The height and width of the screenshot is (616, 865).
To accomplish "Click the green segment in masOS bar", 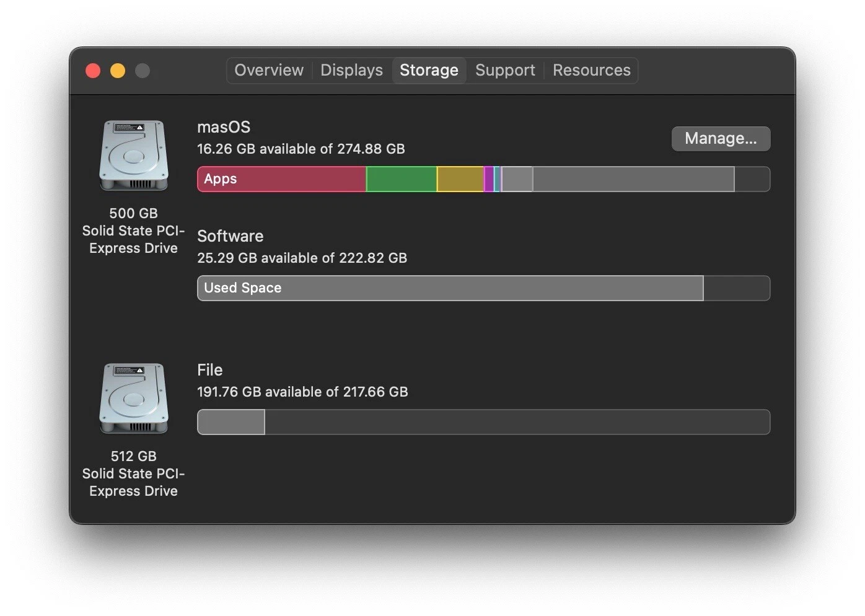I will coord(402,179).
